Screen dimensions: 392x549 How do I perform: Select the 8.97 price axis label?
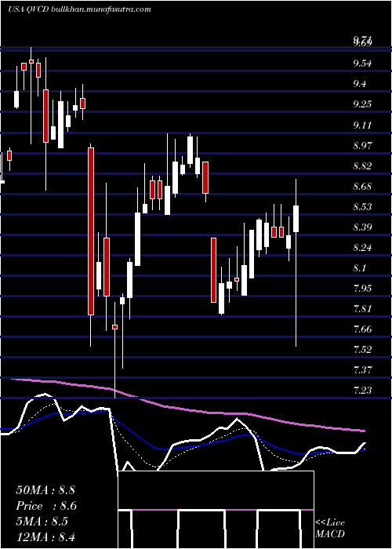(x=362, y=145)
